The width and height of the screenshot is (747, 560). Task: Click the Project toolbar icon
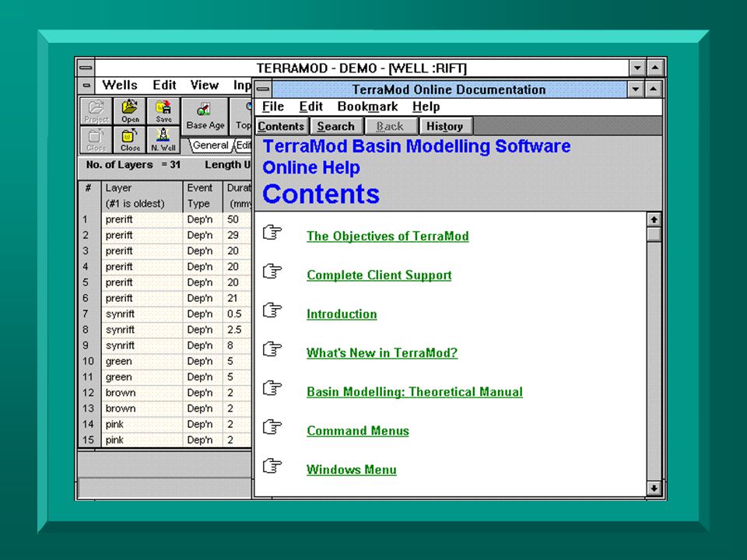click(x=96, y=111)
